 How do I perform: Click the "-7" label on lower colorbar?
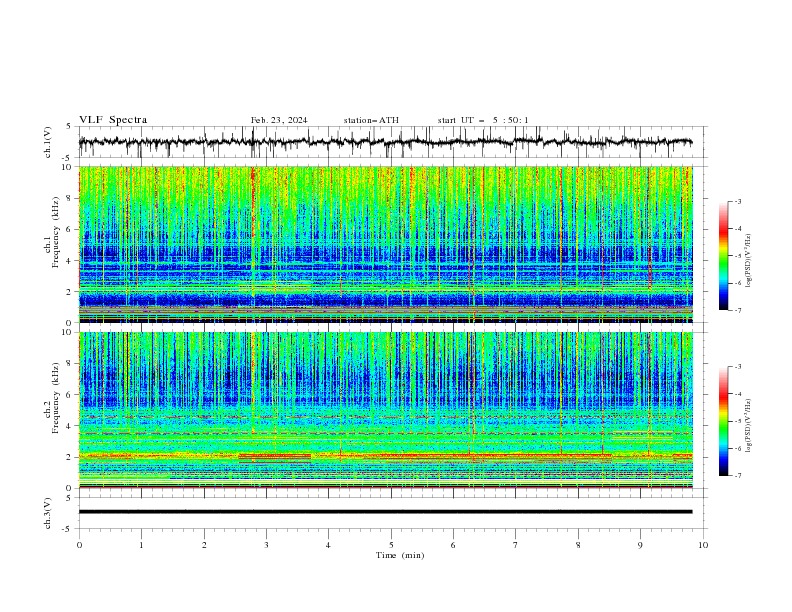(738, 476)
